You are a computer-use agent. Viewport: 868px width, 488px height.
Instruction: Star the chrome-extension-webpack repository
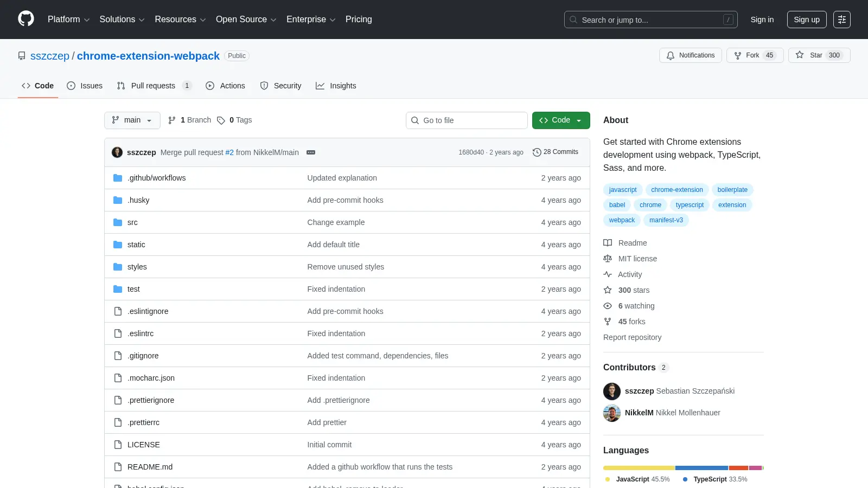819,55
